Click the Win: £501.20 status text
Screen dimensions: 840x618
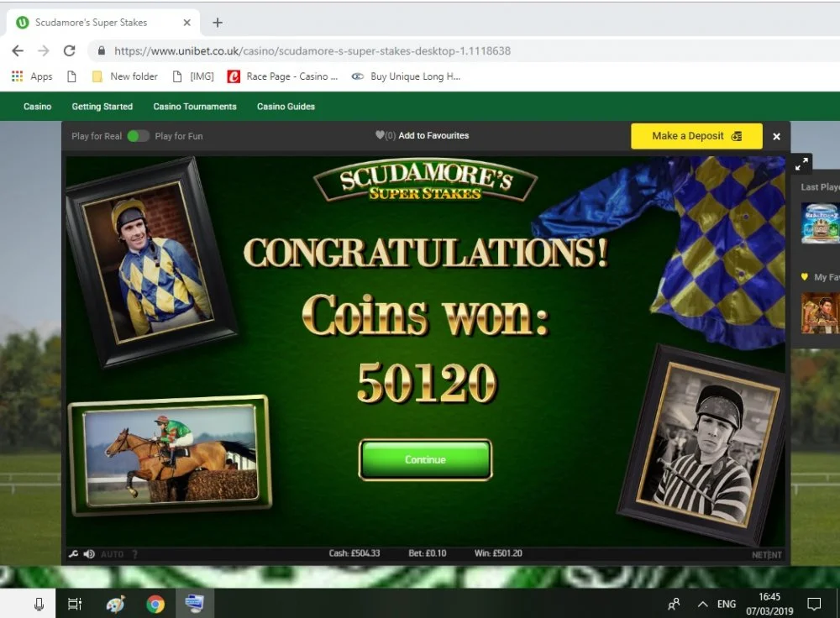498,553
